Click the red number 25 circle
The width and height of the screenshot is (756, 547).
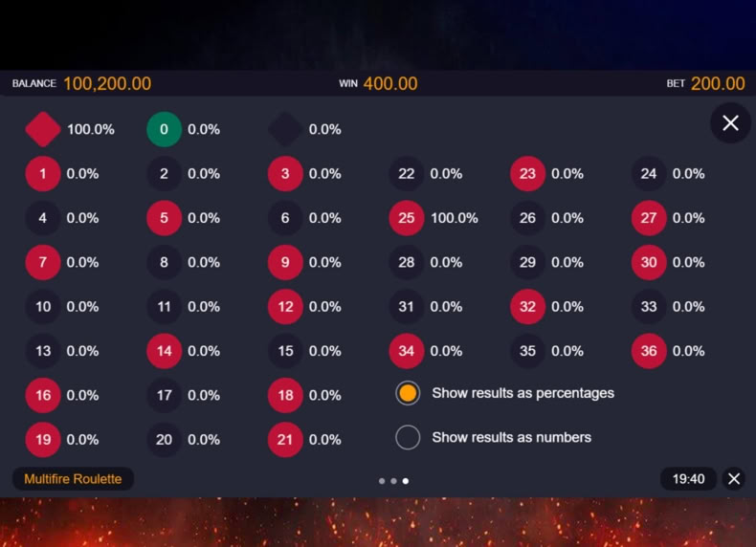tap(407, 218)
